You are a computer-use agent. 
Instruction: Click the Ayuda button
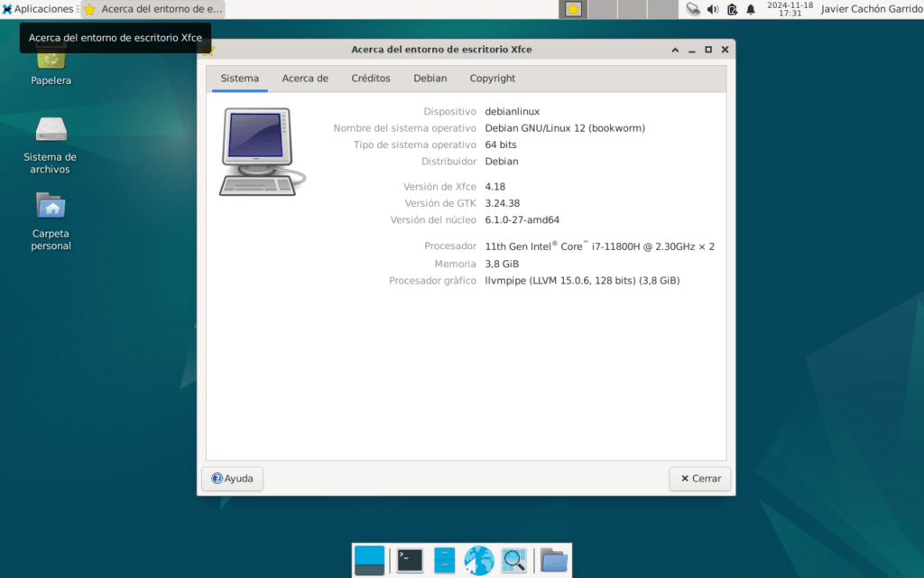(232, 479)
